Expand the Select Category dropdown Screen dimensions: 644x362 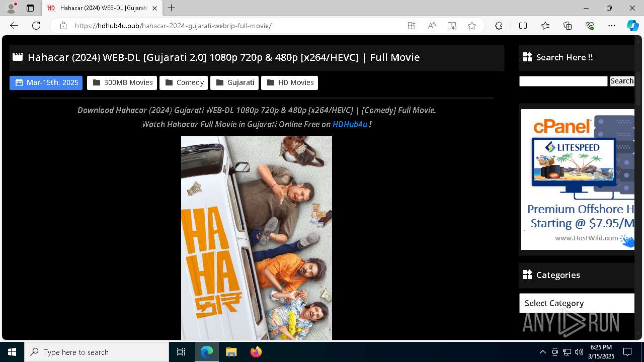pos(577,303)
